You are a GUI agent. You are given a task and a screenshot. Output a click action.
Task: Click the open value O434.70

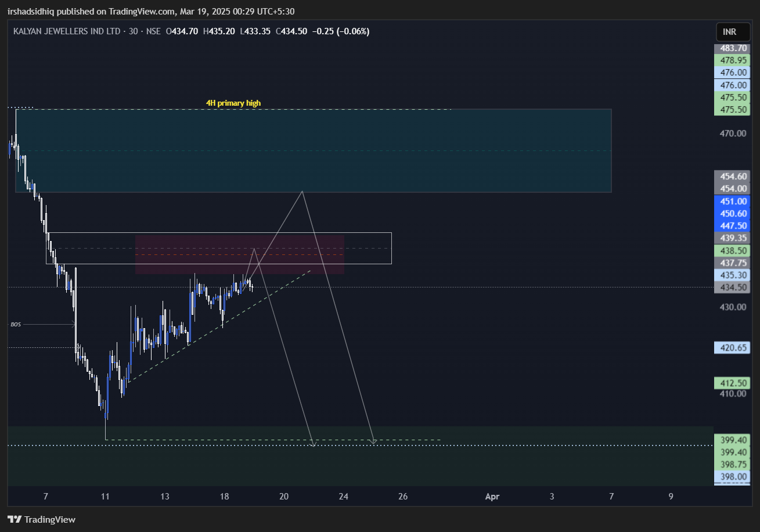182,31
